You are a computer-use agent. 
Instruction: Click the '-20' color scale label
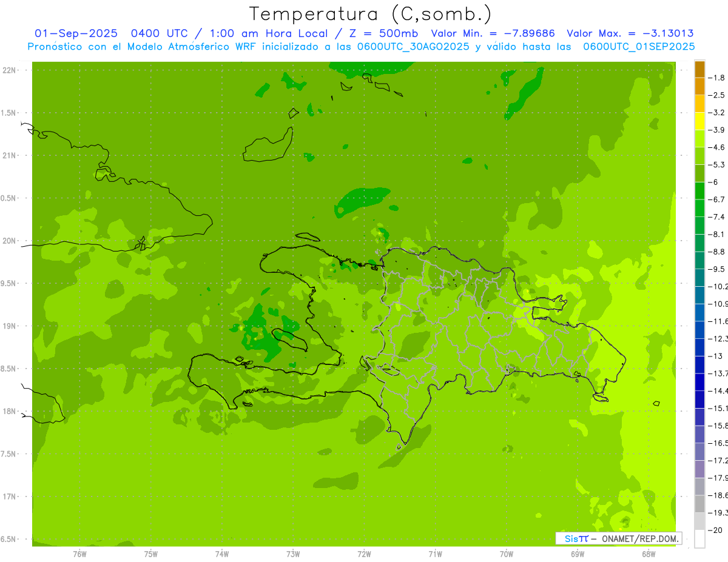point(716,530)
